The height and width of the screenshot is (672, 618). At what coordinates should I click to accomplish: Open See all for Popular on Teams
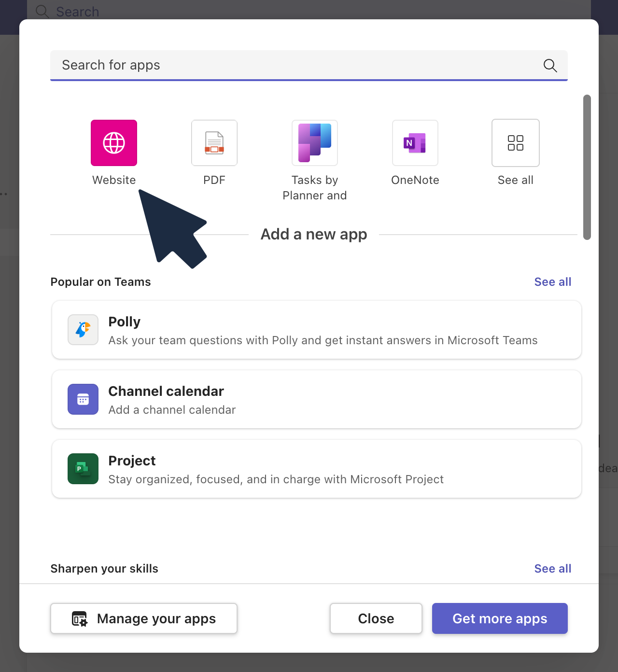[x=552, y=282]
